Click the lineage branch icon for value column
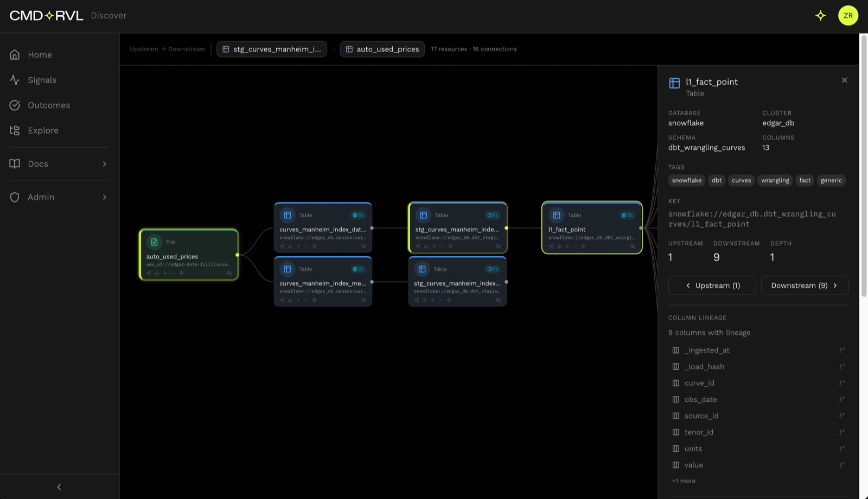This screenshot has height=499, width=868. (842, 465)
